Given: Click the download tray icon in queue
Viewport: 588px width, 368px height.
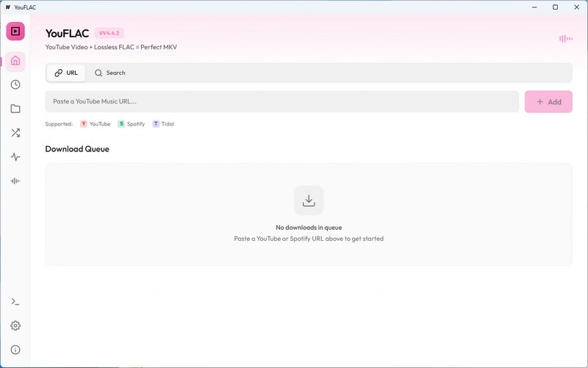Looking at the screenshot, I should point(309,201).
